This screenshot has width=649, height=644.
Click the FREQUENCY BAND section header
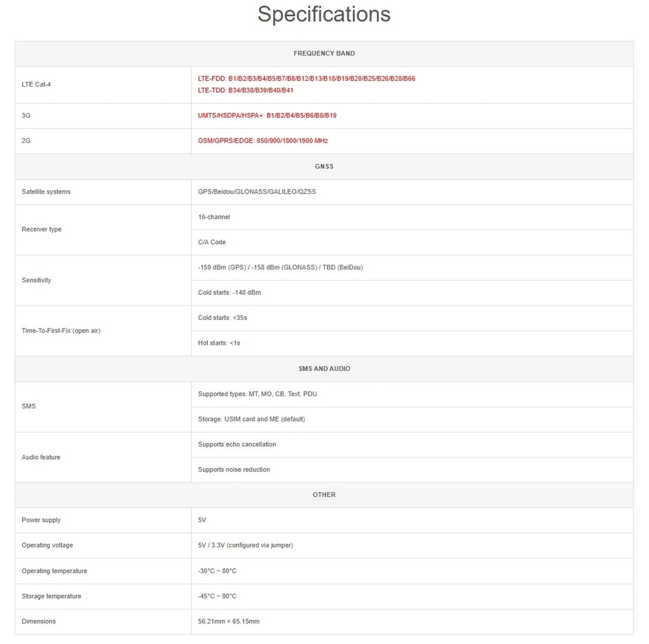coord(324,54)
